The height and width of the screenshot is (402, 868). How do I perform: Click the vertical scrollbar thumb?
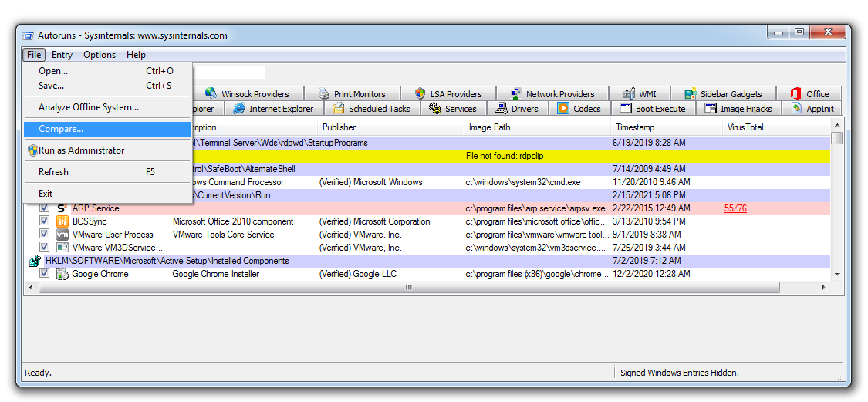point(837,138)
